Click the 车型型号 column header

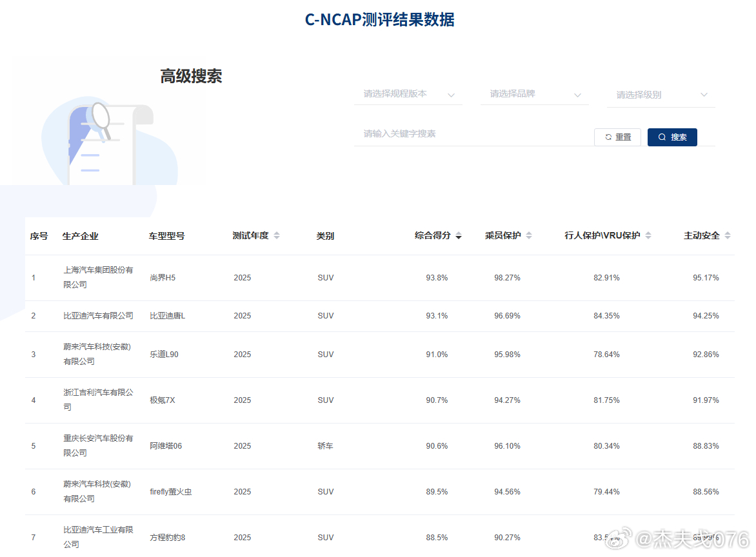167,236
